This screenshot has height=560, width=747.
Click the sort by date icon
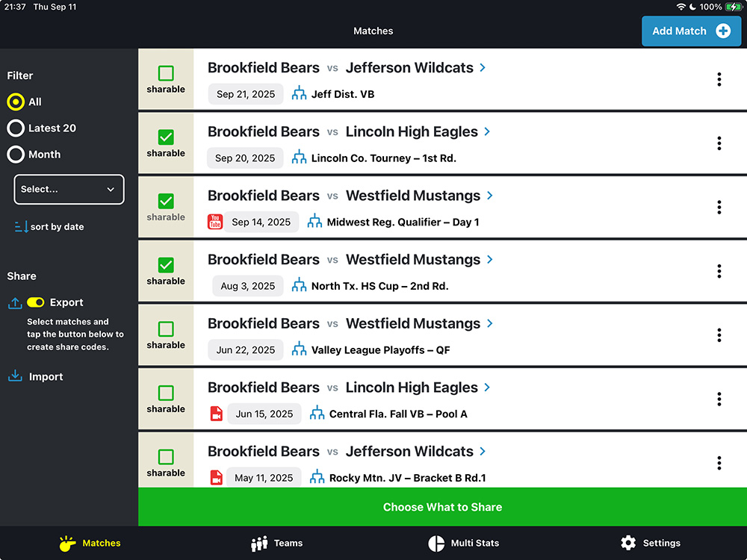click(x=21, y=227)
